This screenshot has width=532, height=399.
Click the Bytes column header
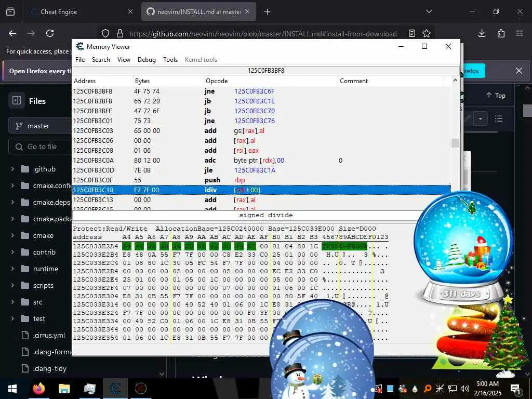pyautogui.click(x=168, y=81)
